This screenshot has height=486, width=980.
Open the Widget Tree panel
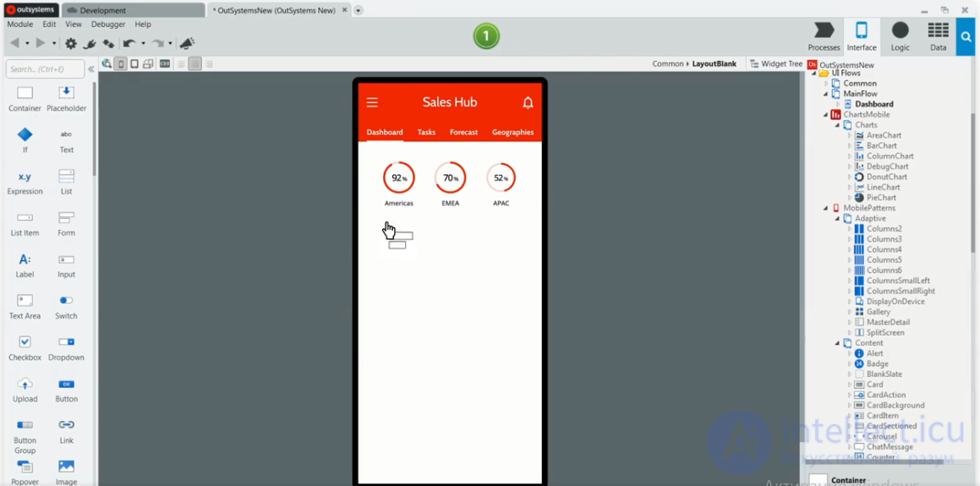point(776,63)
